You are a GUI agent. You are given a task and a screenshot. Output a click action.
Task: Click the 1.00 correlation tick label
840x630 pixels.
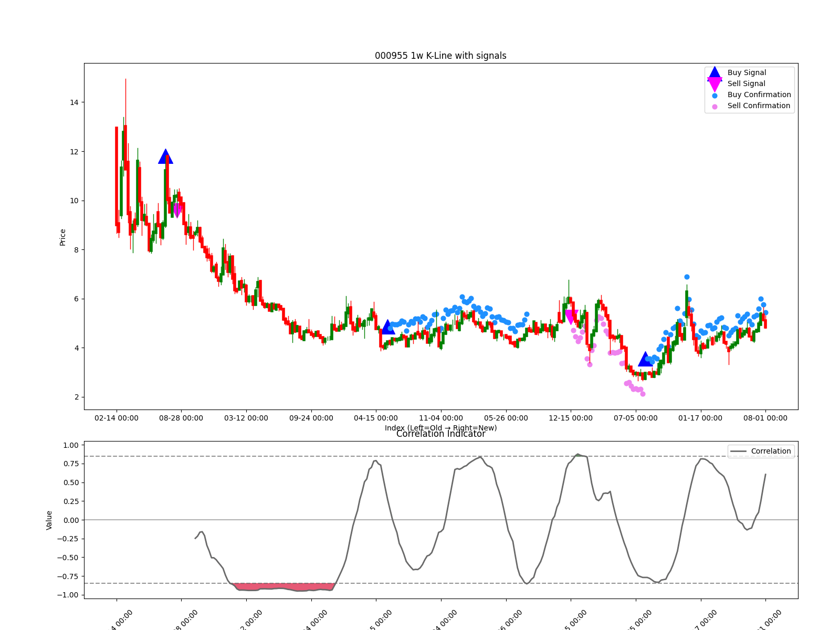point(70,445)
